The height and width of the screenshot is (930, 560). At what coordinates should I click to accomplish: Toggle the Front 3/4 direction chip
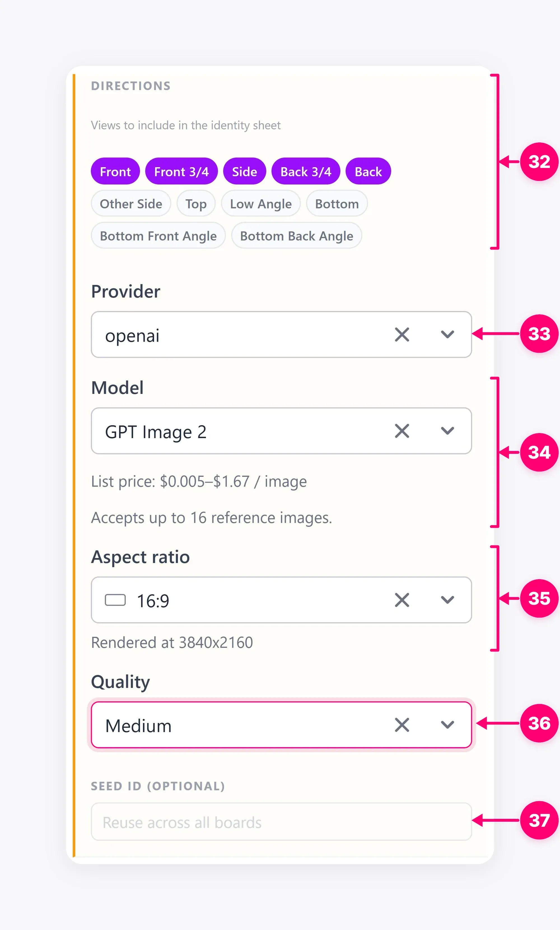(181, 171)
